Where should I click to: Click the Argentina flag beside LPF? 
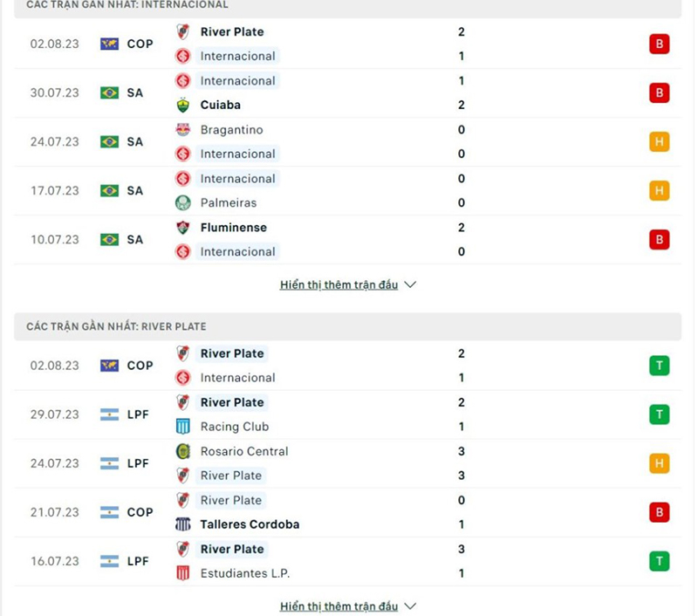click(x=108, y=414)
